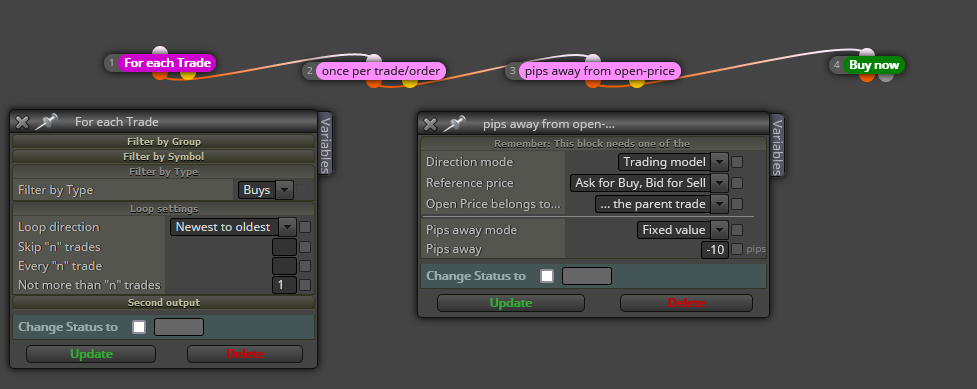
Task: Open Variables tab of For each Trade panel
Action: [325, 144]
